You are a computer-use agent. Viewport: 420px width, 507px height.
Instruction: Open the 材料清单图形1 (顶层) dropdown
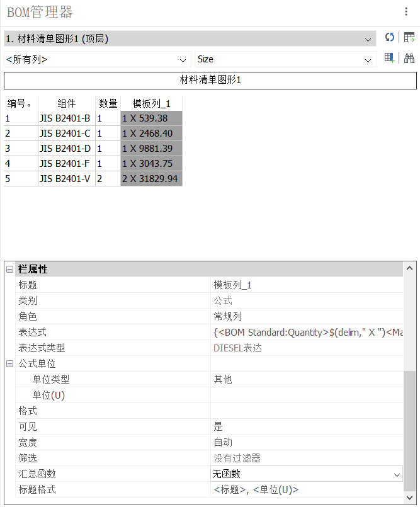(x=190, y=39)
